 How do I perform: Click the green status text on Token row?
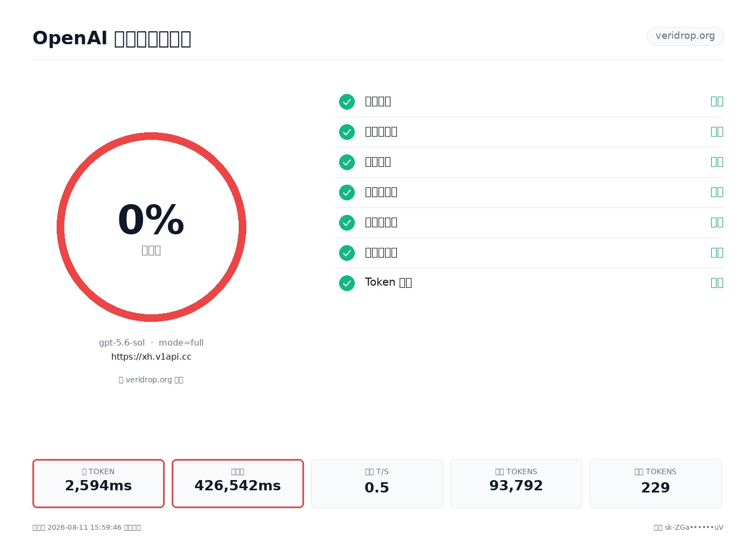[x=717, y=283]
